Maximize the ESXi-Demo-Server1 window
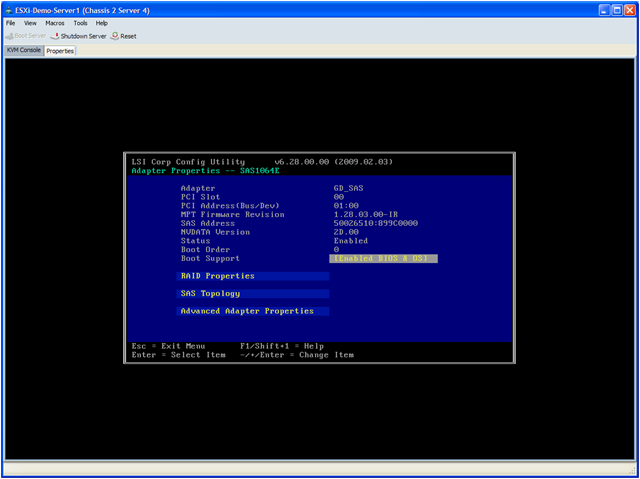Viewport: 640px width, 479px height. coord(617,11)
